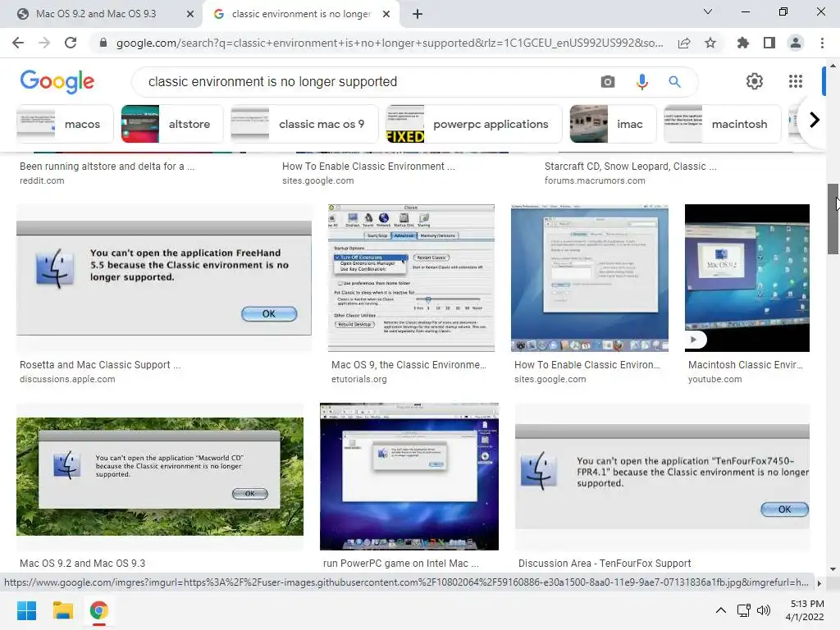Close the 'classic environment is no longer' tab
The width and height of the screenshot is (840, 630).
[386, 14]
